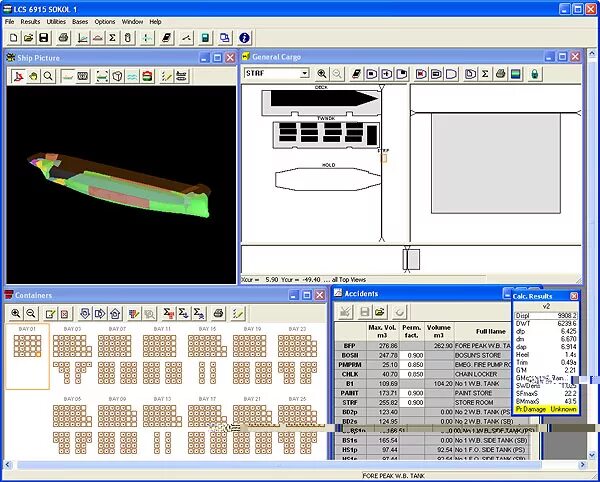The height and width of the screenshot is (482, 600).
Task: Open the File menu
Action: tap(10, 22)
